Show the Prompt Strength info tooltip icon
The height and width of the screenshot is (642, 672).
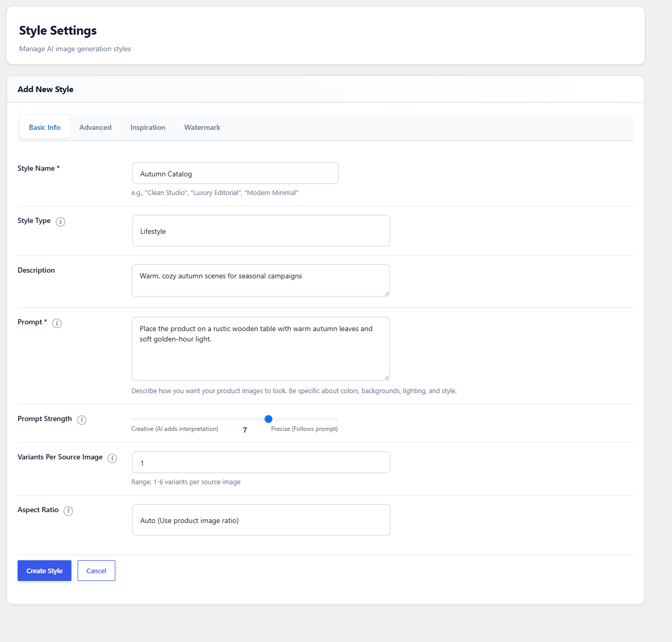[x=82, y=420]
